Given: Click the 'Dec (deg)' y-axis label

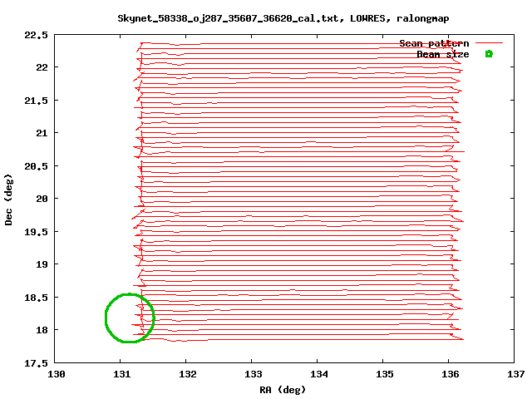Looking at the screenshot, I should [x=8, y=199].
